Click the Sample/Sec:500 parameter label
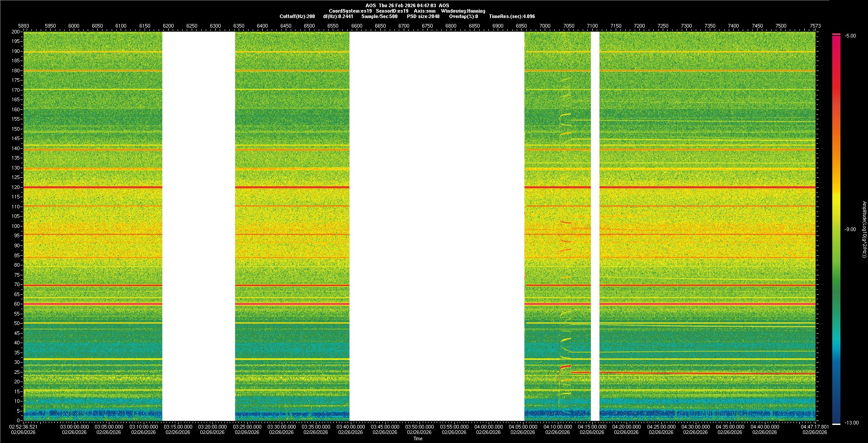This screenshot has width=868, height=443. pos(379,16)
